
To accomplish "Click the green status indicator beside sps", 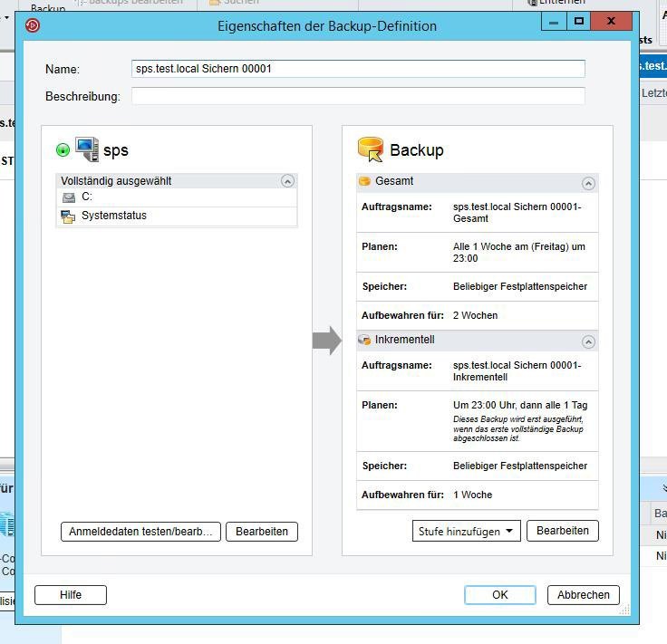I will [63, 150].
